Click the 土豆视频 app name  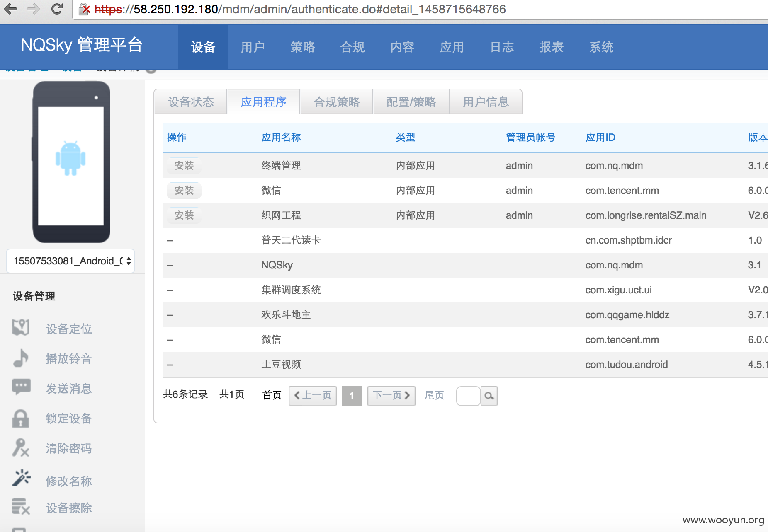click(281, 365)
